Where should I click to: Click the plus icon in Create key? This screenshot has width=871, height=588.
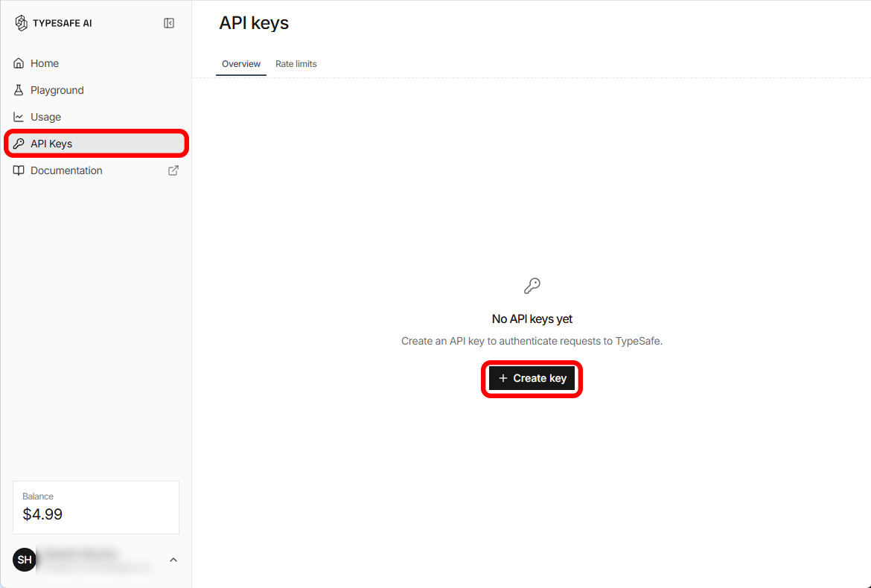502,378
